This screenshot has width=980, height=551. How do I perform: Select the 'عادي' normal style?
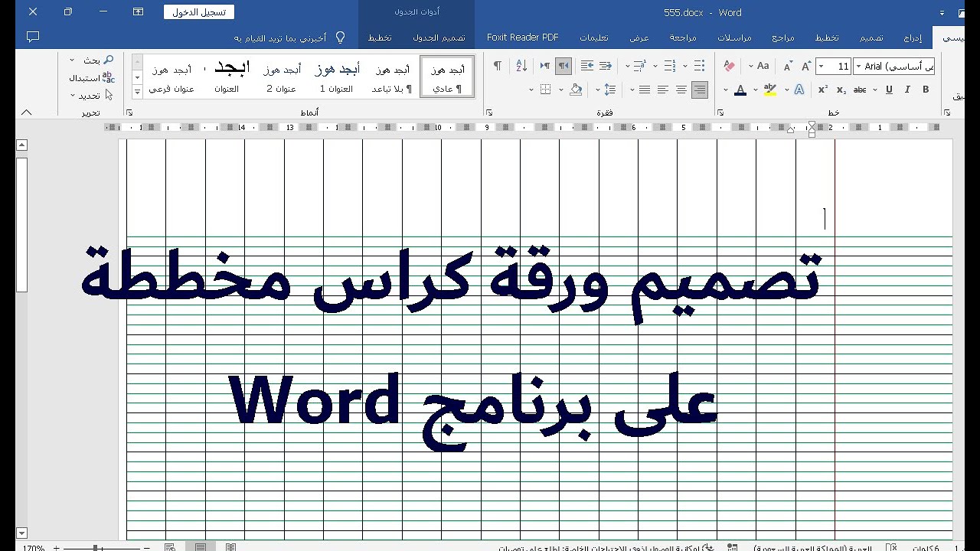coord(447,77)
